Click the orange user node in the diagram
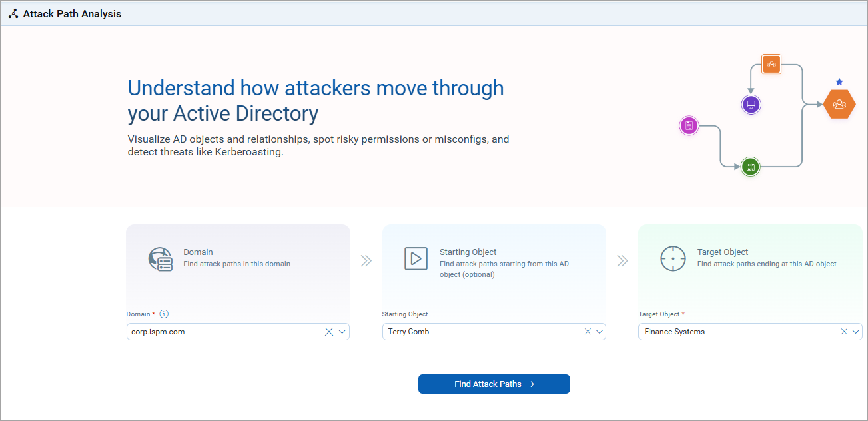This screenshot has height=421, width=868. (x=771, y=64)
